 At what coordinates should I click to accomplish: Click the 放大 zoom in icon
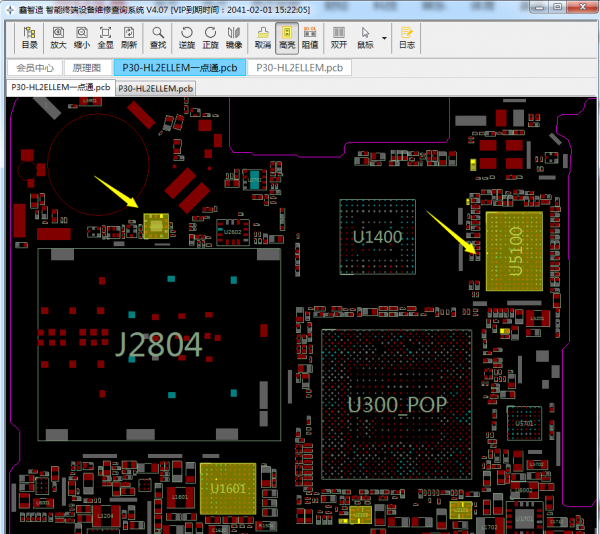point(58,38)
